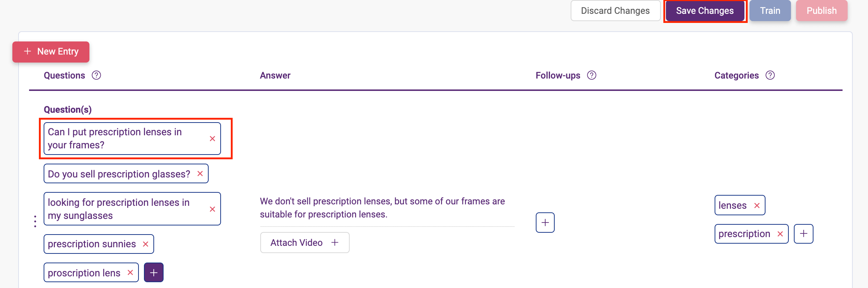Viewport: 868px width, 288px height.
Task: Open the row options three-dot menu
Action: [x=35, y=221]
